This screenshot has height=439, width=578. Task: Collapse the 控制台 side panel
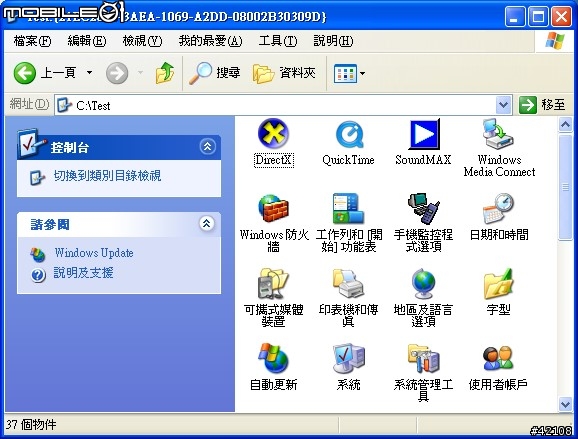[208, 146]
